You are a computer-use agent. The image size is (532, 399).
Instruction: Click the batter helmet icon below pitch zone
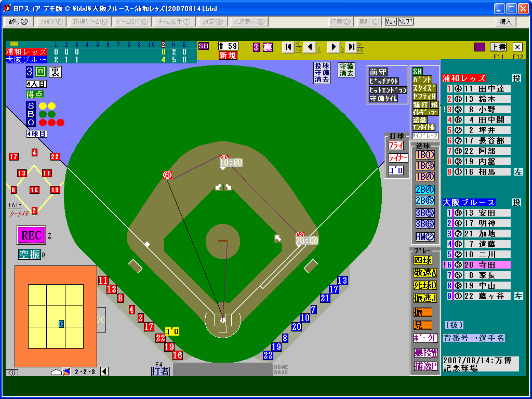click(66, 372)
